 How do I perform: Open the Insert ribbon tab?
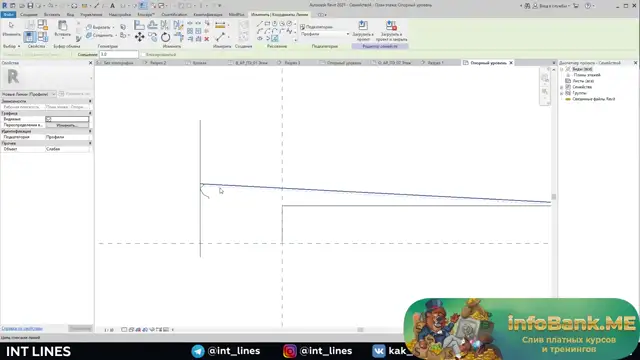(x=52, y=15)
